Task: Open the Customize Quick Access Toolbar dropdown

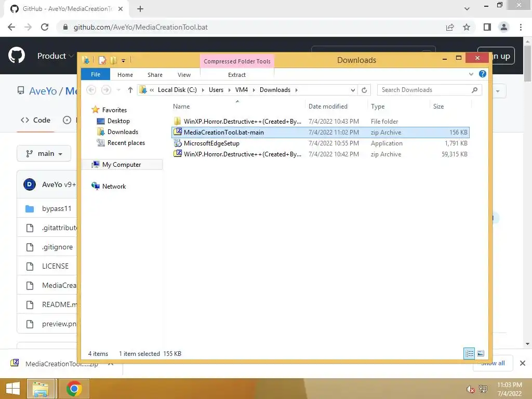Action: click(x=123, y=61)
